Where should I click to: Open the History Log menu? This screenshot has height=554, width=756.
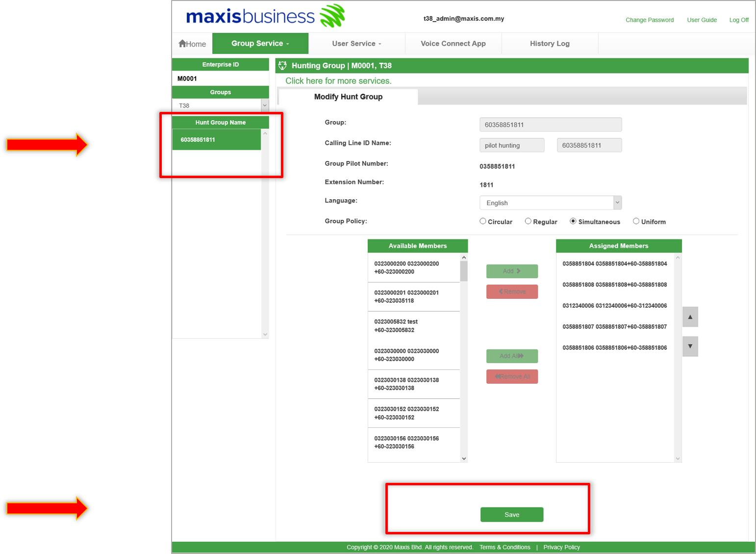click(x=550, y=43)
